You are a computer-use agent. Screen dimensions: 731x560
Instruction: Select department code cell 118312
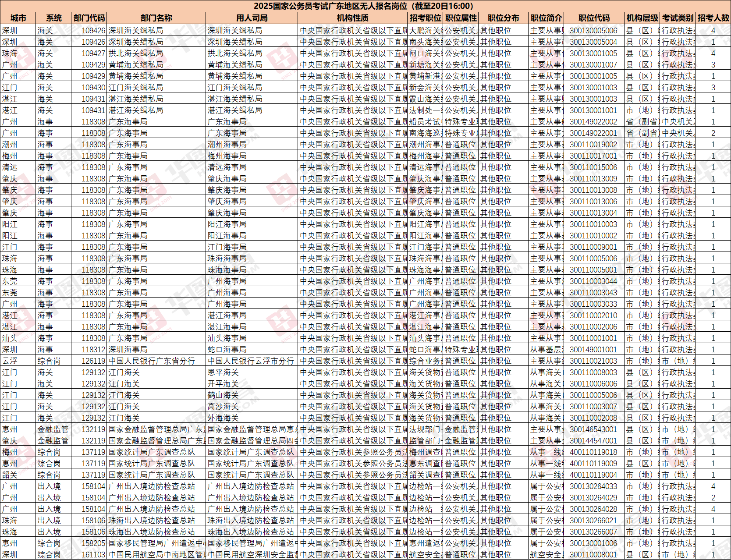pyautogui.click(x=89, y=350)
